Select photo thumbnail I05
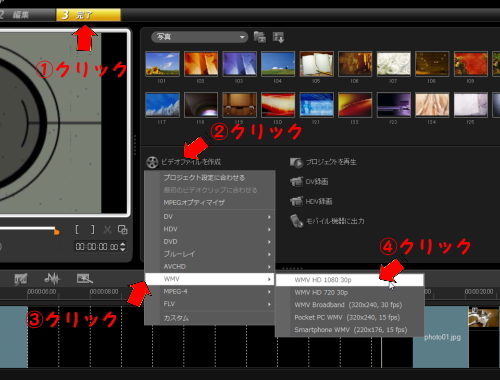The width and height of the screenshot is (500, 380). [x=316, y=64]
